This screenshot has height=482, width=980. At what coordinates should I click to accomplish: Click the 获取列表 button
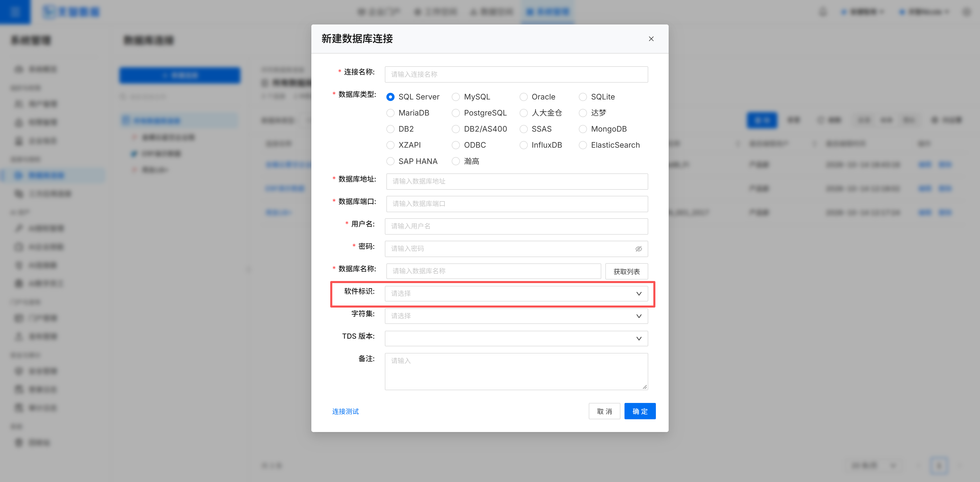(x=627, y=271)
